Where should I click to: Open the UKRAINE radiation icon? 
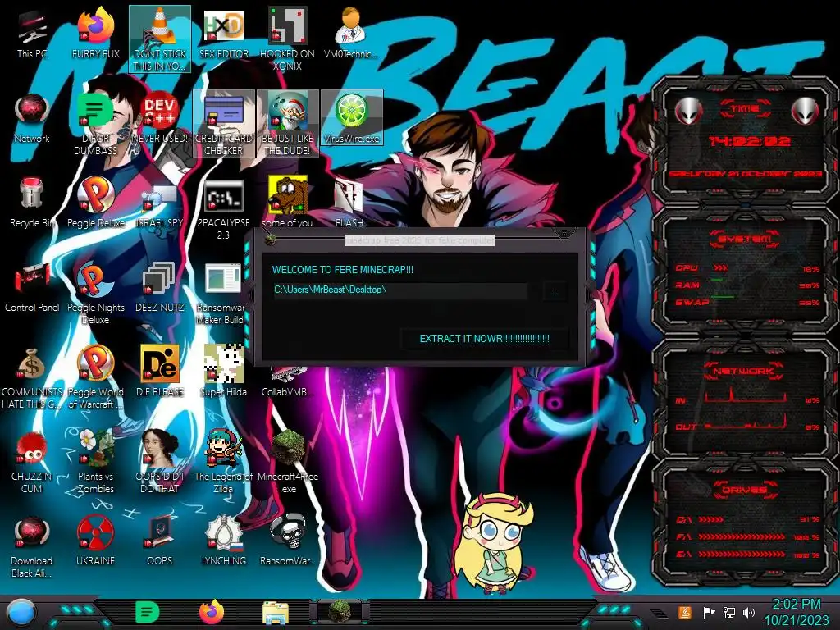[95, 541]
